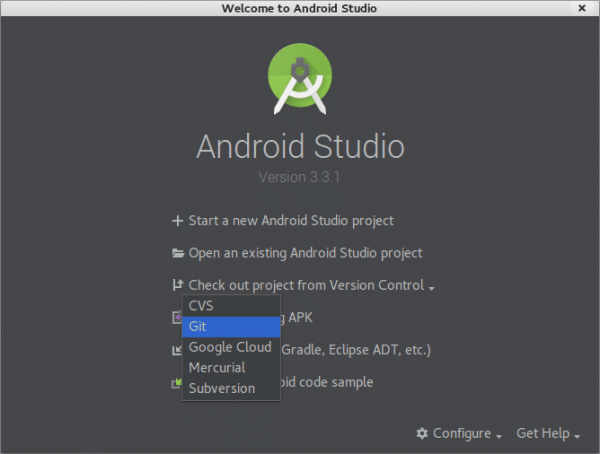Click the Import project icon
600x454 pixels.
(176, 349)
